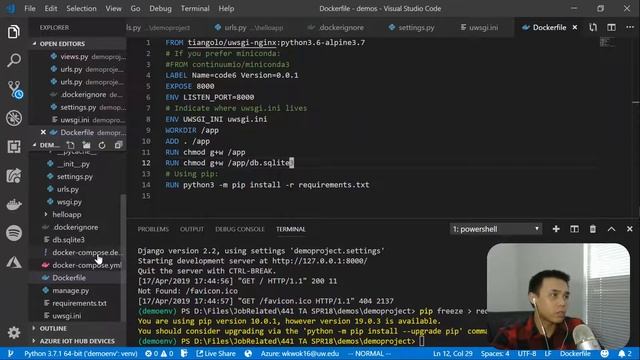This screenshot has height=360, width=640.
Task: Click the explorer vertical scrollbar
Action: point(123,257)
